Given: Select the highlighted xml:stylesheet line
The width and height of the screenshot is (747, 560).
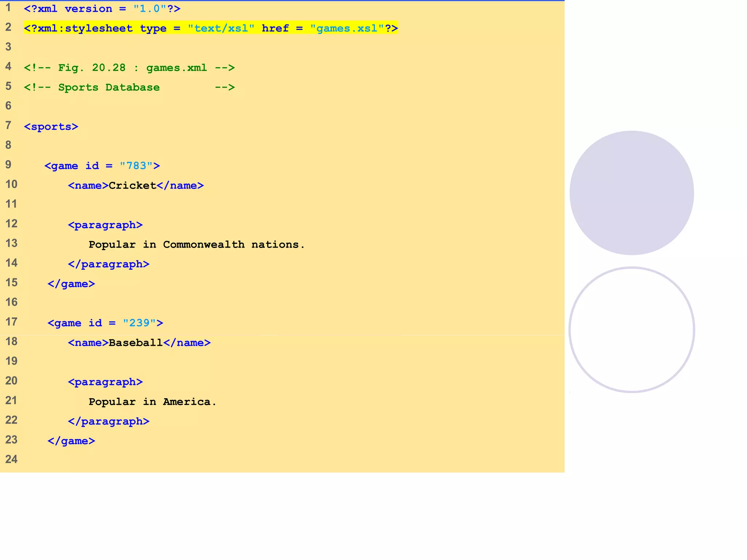Looking at the screenshot, I should [x=211, y=28].
